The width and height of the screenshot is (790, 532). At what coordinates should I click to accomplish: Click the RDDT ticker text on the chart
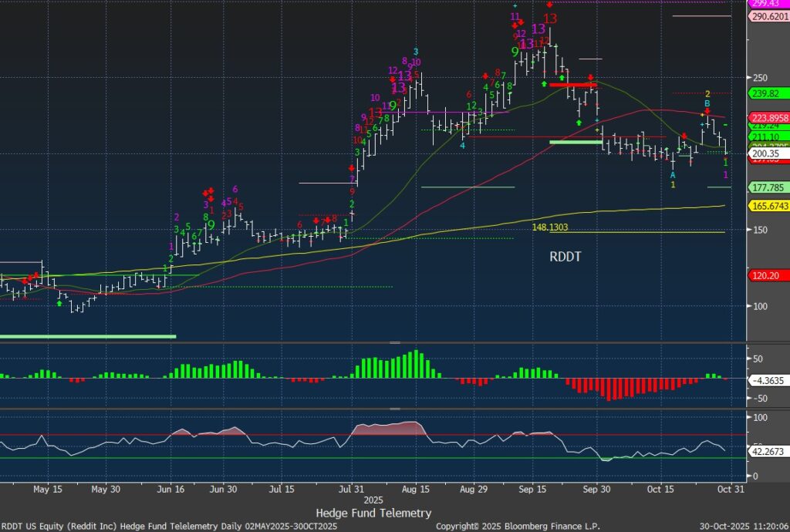pos(565,258)
